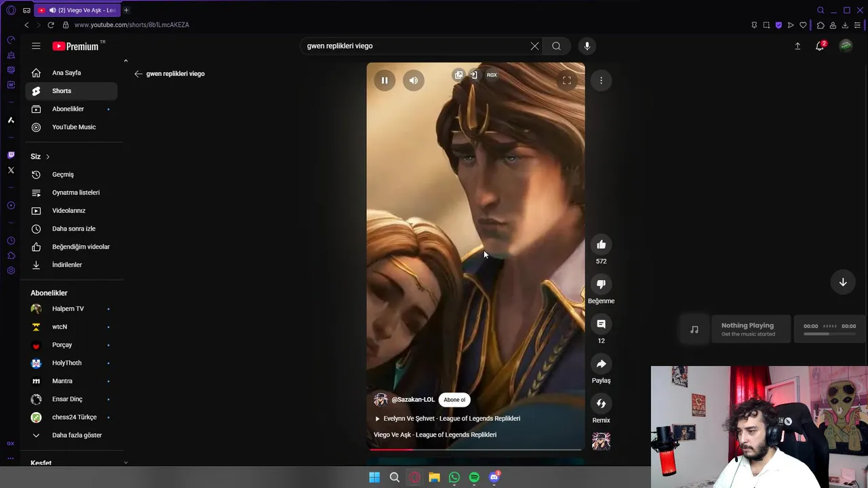Open chess24 Türkçe subscription channel

point(71,417)
